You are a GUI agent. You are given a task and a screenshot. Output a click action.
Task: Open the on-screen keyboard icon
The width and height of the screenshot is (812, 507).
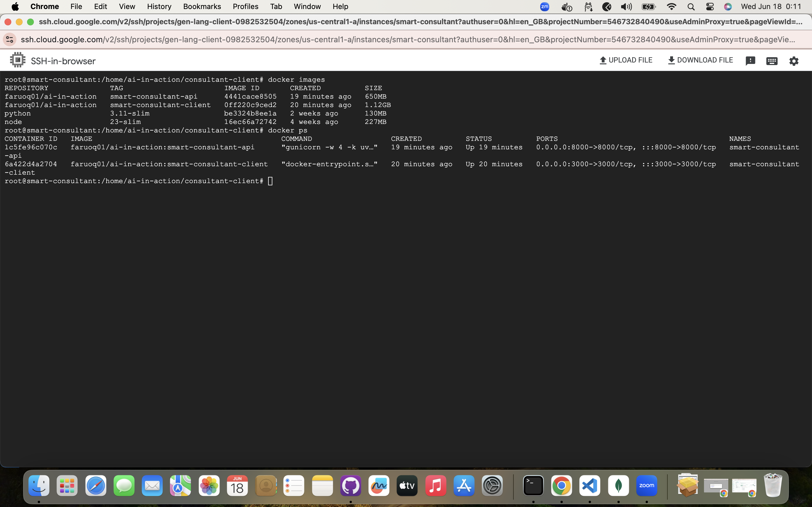coord(772,61)
